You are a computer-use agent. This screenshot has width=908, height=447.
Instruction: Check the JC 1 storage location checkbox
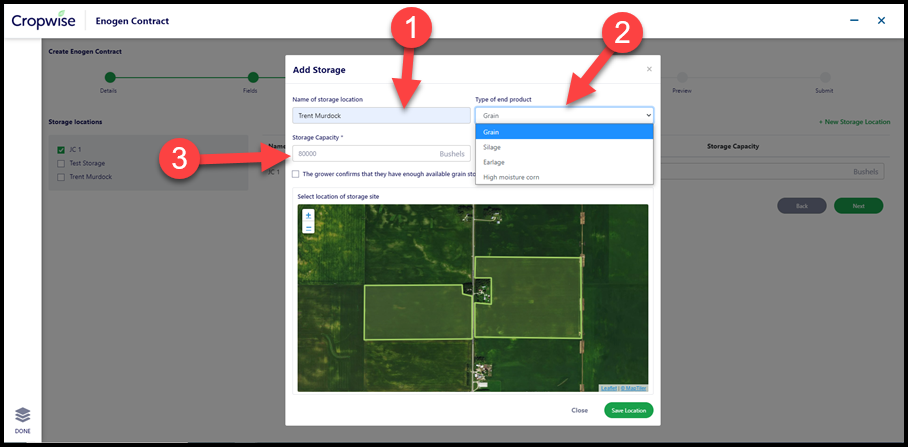click(61, 149)
